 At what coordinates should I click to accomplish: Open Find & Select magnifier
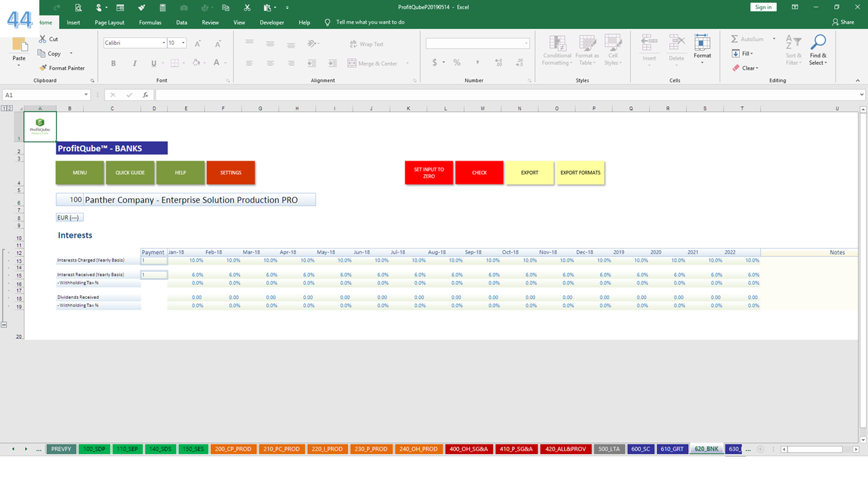coord(818,50)
